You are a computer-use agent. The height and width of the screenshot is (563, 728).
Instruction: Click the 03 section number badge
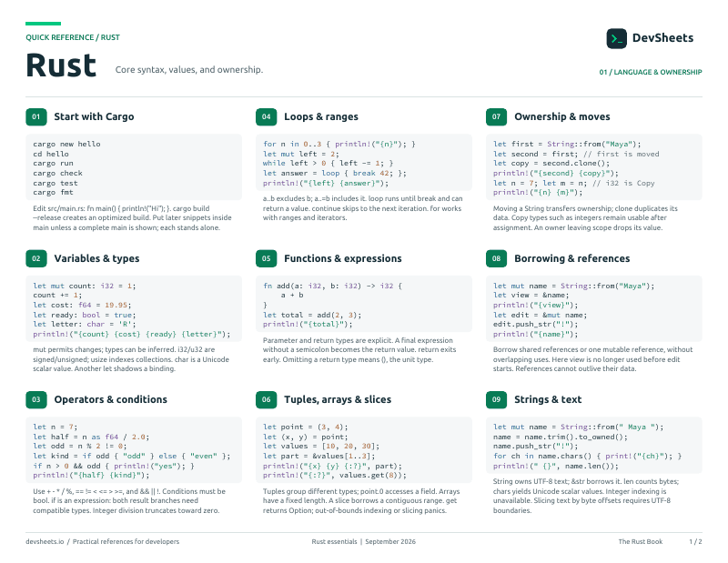36,399
